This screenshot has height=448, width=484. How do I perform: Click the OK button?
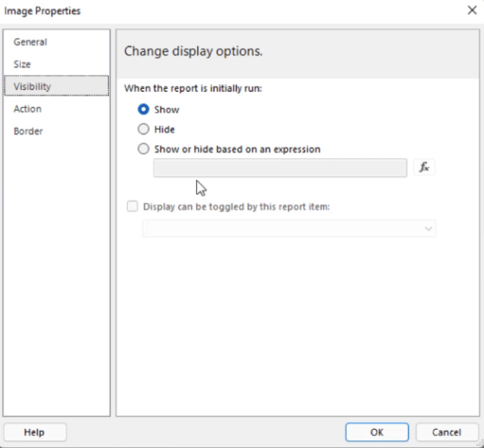[x=377, y=432]
